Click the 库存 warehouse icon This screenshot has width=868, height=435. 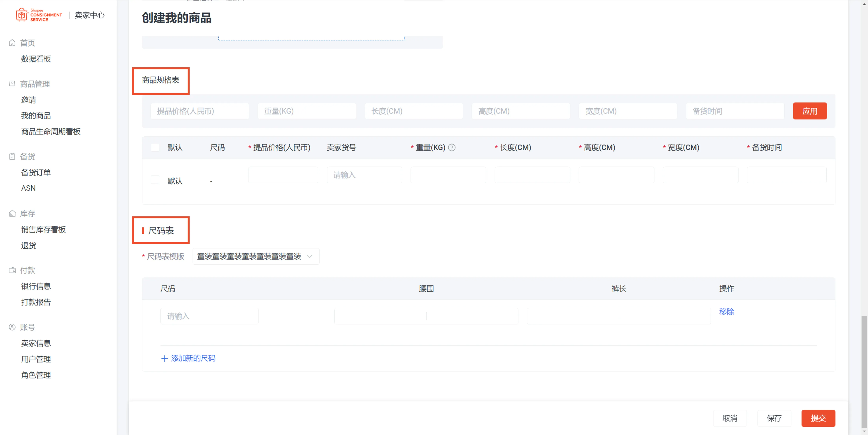pyautogui.click(x=12, y=213)
